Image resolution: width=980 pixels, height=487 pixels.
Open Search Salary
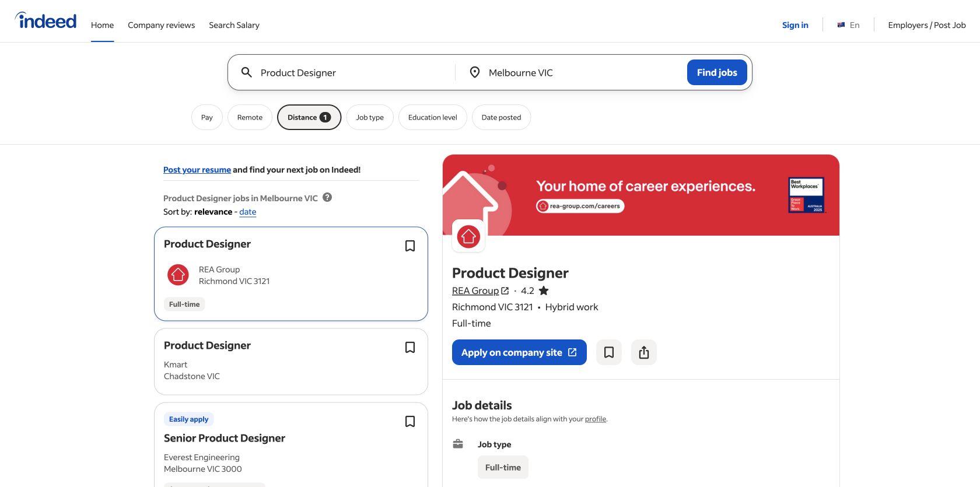pyautogui.click(x=234, y=25)
